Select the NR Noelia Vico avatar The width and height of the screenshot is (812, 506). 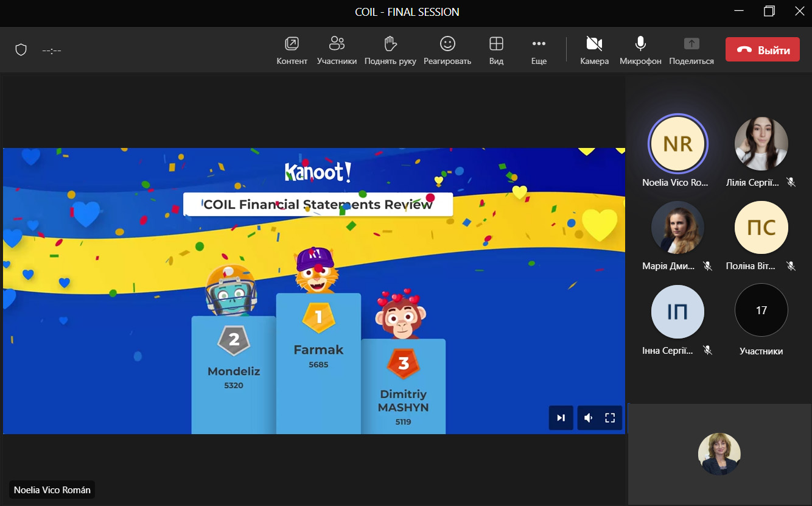[x=677, y=144]
